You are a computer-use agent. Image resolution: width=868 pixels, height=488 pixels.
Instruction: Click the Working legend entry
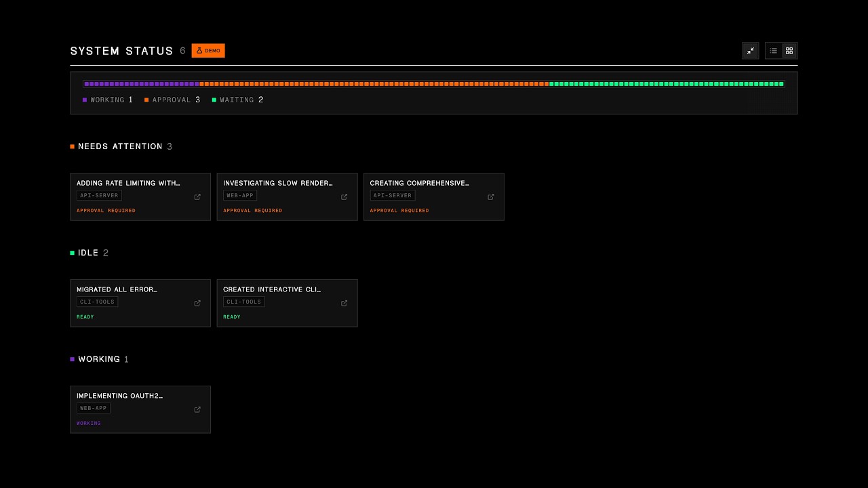pyautogui.click(x=108, y=100)
